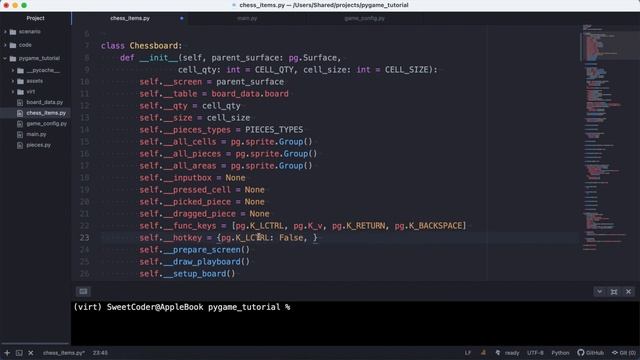The image size is (640, 360).
Task: Change LF line ending in status bar
Action: click(x=468, y=353)
